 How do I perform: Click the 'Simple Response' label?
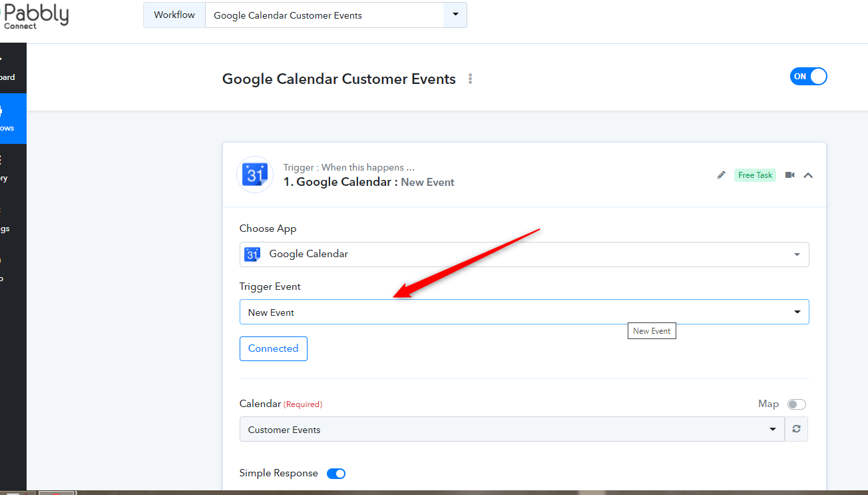click(x=279, y=473)
